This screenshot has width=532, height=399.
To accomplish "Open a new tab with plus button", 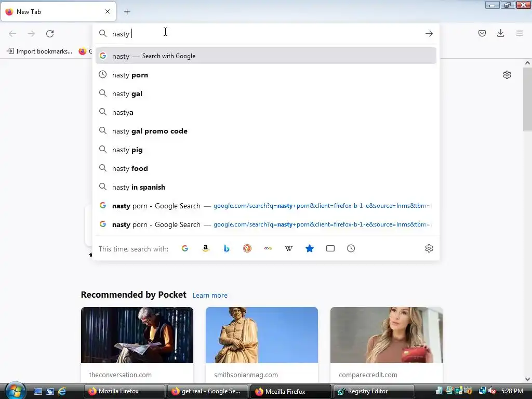I will pyautogui.click(x=127, y=12).
